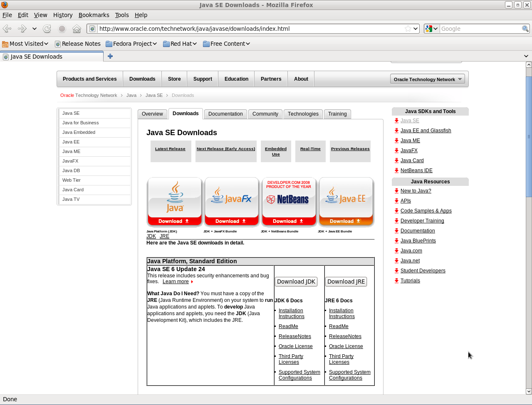Open the Release Notes bookmark
532x405 pixels.
coord(78,44)
